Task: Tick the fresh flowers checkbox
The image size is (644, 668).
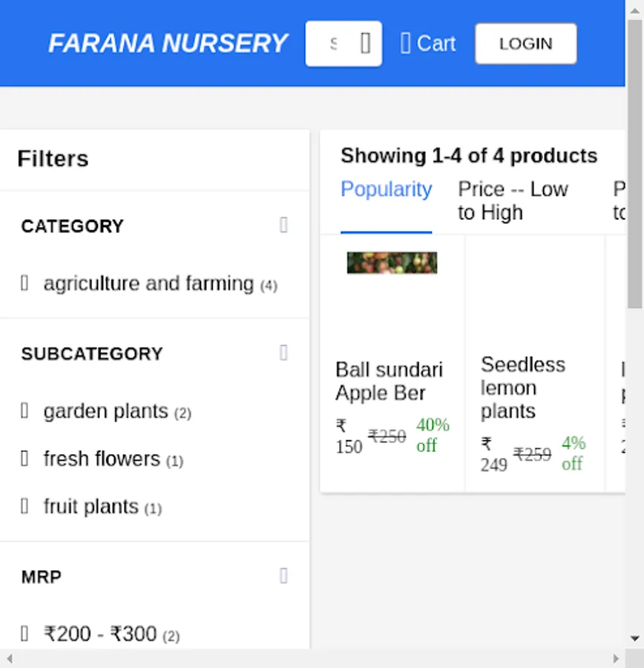Action: (x=24, y=459)
